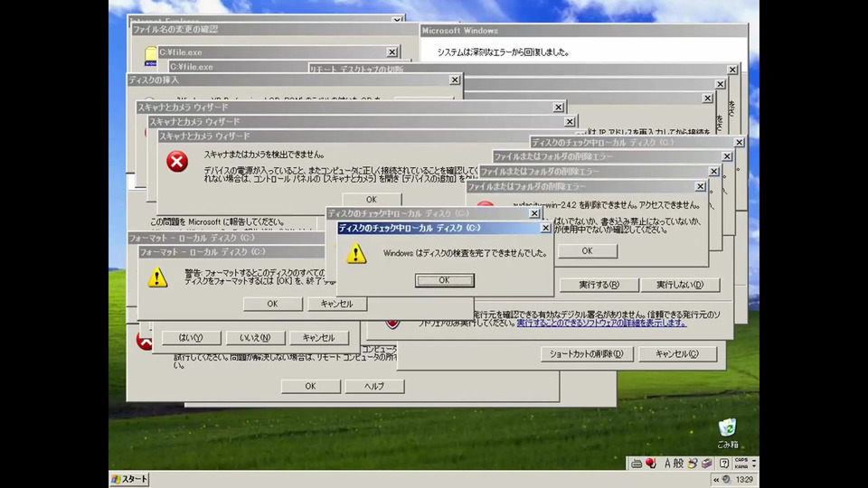Click キャンセル next to いいえ(N)
The height and width of the screenshot is (488, 868).
tap(319, 337)
